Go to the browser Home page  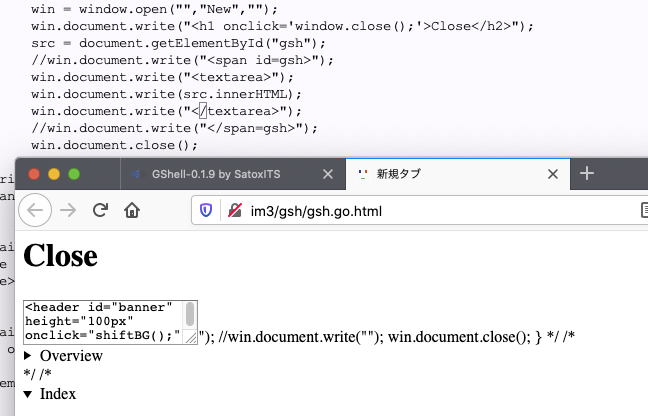click(x=131, y=210)
